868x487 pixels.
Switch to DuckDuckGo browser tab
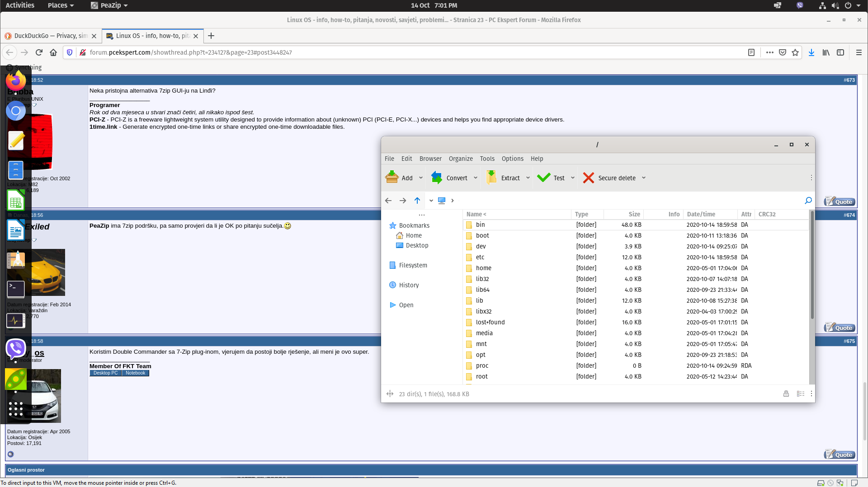pos(51,36)
